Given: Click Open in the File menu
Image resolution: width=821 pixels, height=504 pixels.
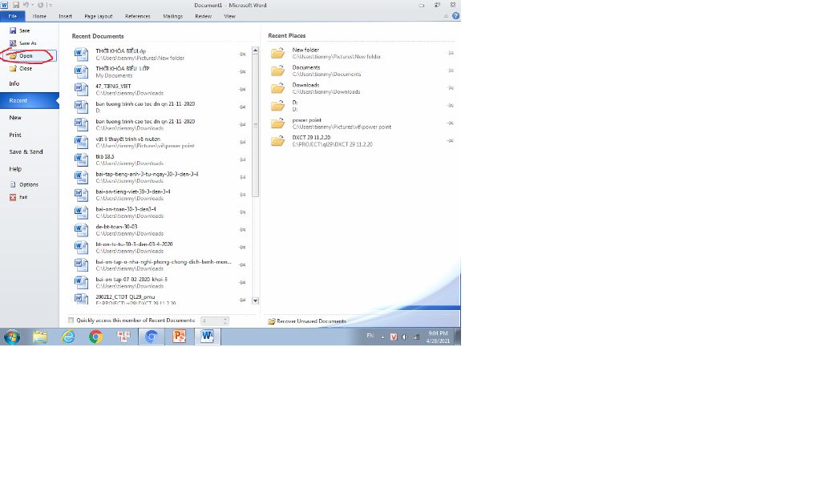Looking at the screenshot, I should (x=30, y=55).
